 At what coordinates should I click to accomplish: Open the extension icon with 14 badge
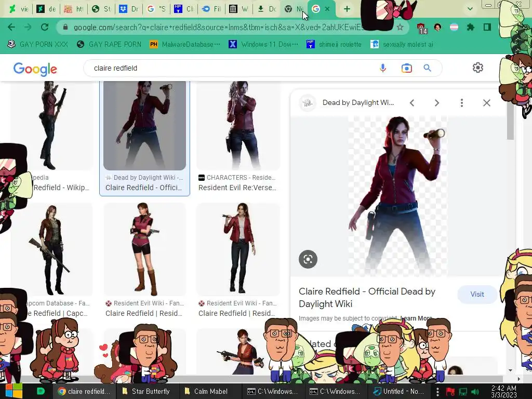coord(421,28)
